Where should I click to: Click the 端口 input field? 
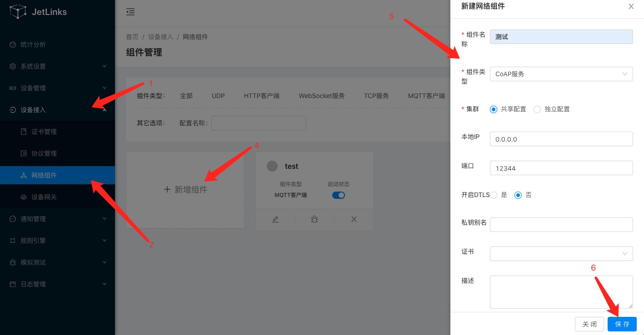coord(561,168)
